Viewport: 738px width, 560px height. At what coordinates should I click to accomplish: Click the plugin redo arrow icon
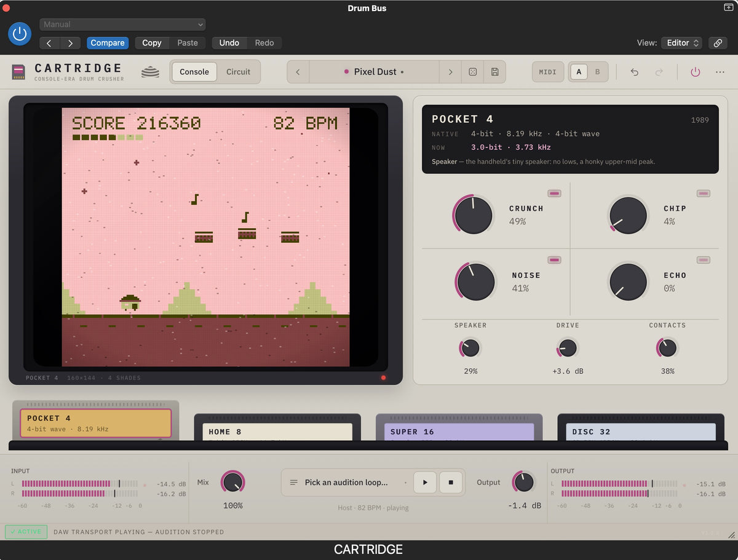click(x=659, y=72)
